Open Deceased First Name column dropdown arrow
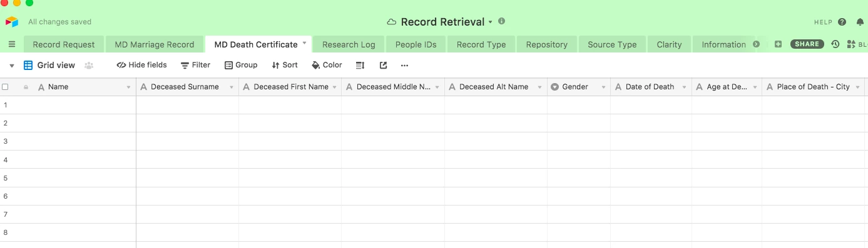This screenshot has height=248, width=868. [x=334, y=87]
